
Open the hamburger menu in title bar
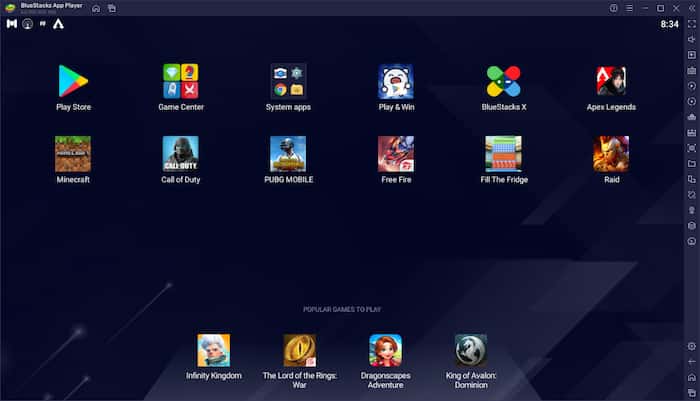click(x=629, y=8)
